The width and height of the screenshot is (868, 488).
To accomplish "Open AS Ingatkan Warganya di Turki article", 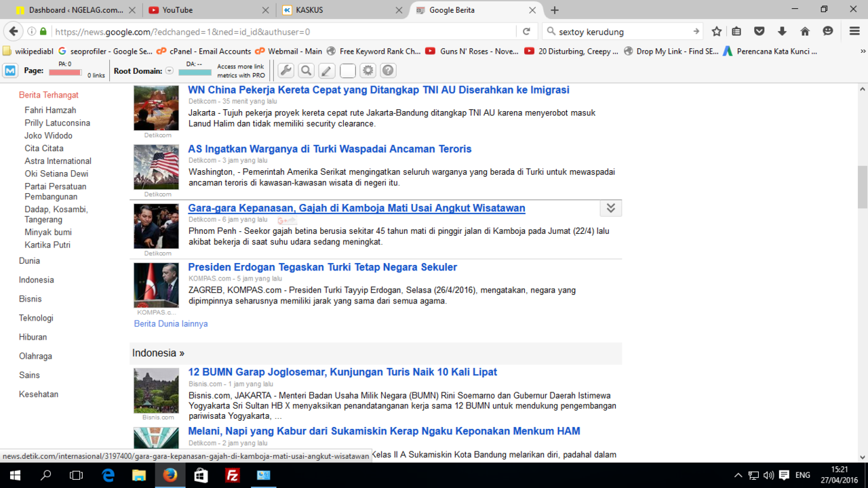I will [x=330, y=149].
